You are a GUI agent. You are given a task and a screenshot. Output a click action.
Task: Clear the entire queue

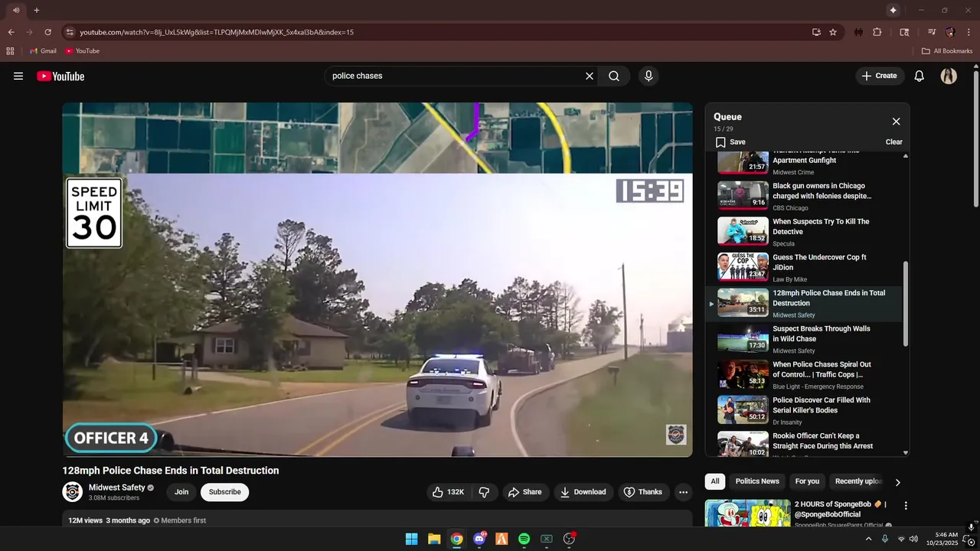click(893, 142)
